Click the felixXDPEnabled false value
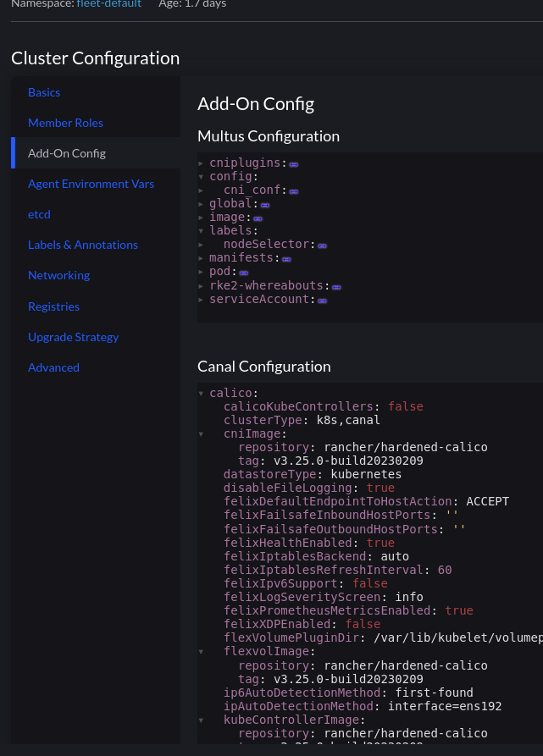The height and width of the screenshot is (756, 543). [363, 624]
